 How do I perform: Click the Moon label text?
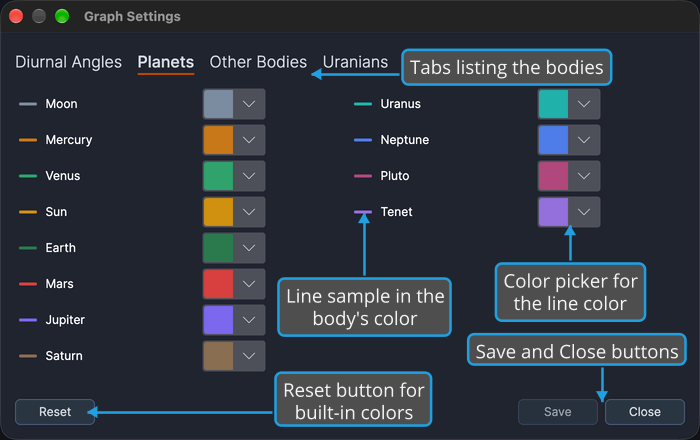coord(62,104)
